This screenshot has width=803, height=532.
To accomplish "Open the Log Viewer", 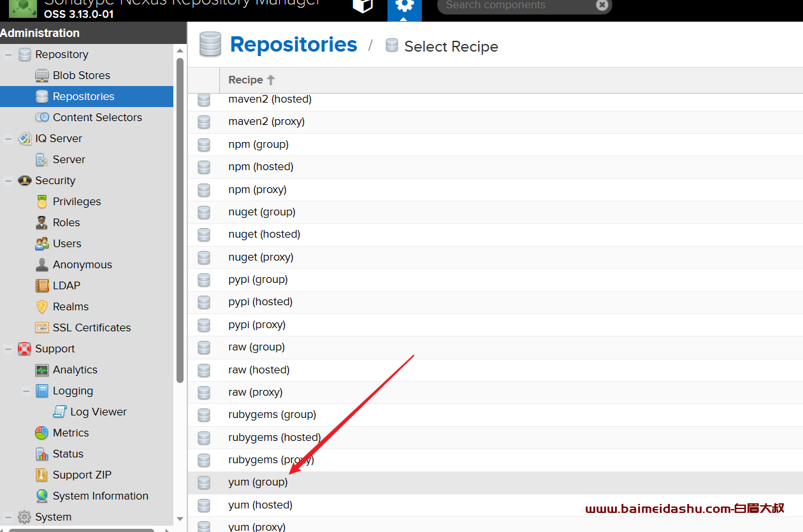I will point(98,412).
